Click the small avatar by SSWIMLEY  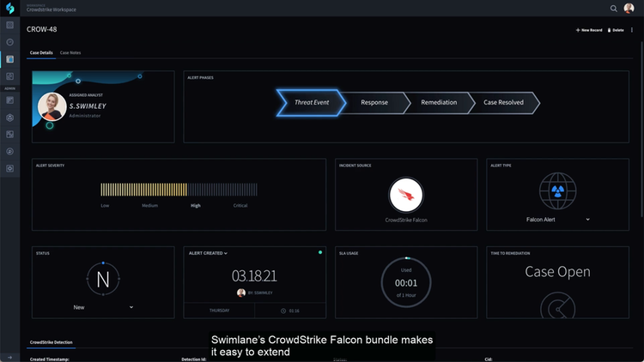tap(241, 293)
